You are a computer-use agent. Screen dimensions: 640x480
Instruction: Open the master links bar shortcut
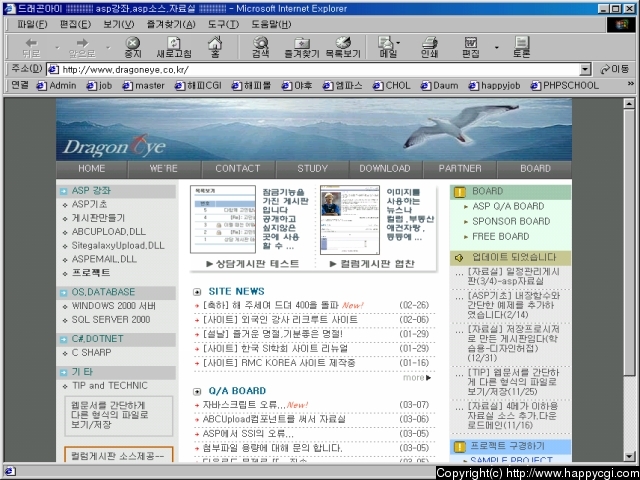(144, 86)
